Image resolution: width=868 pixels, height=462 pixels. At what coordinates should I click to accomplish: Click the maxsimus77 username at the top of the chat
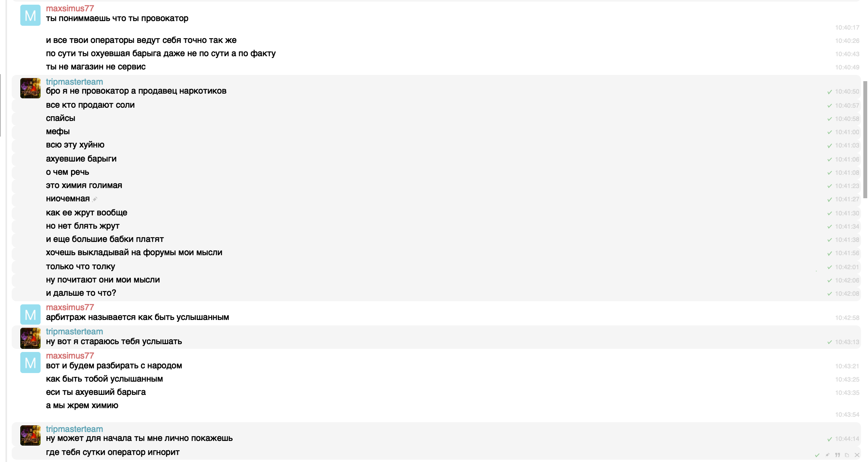70,9
